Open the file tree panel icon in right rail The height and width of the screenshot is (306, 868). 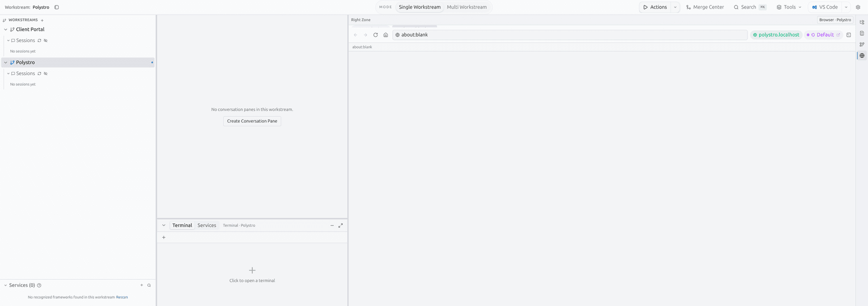[x=862, y=22]
